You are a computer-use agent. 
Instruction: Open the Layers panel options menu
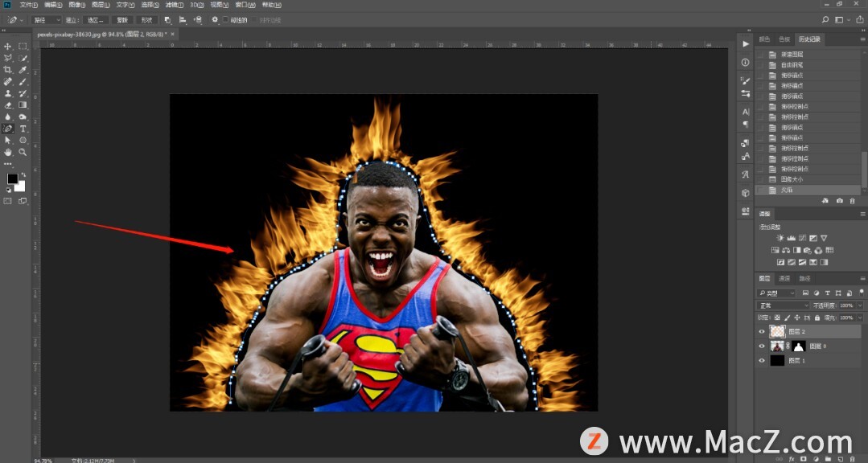tap(862, 279)
